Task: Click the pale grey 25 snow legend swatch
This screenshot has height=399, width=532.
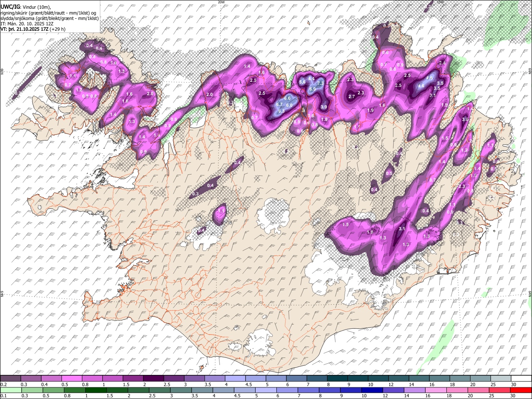Action: point(500,378)
